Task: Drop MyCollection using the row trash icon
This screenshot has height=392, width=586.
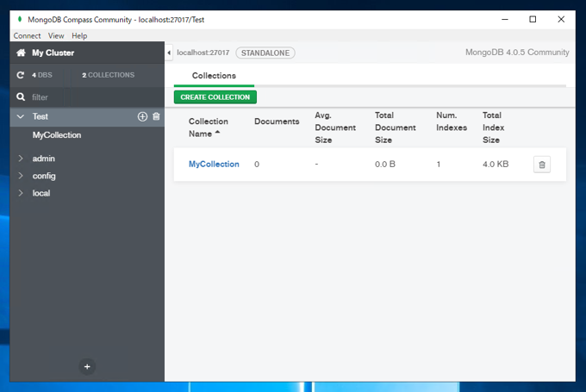Action: tap(542, 165)
